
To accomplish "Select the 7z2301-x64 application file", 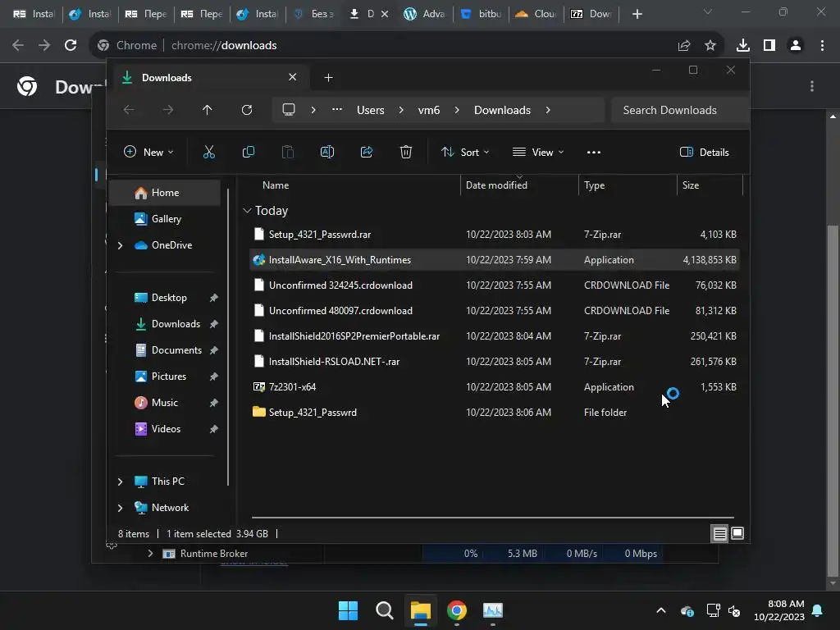I will coord(495,387).
